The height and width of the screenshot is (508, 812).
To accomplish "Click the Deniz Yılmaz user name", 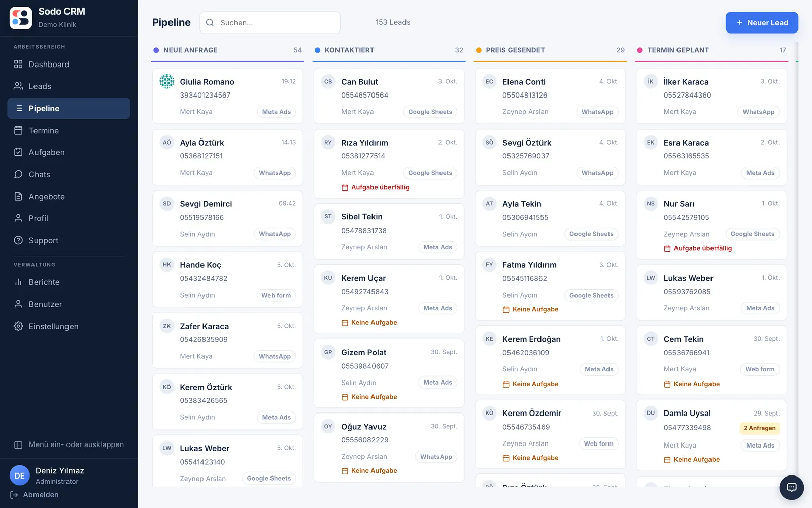I will pyautogui.click(x=60, y=471).
